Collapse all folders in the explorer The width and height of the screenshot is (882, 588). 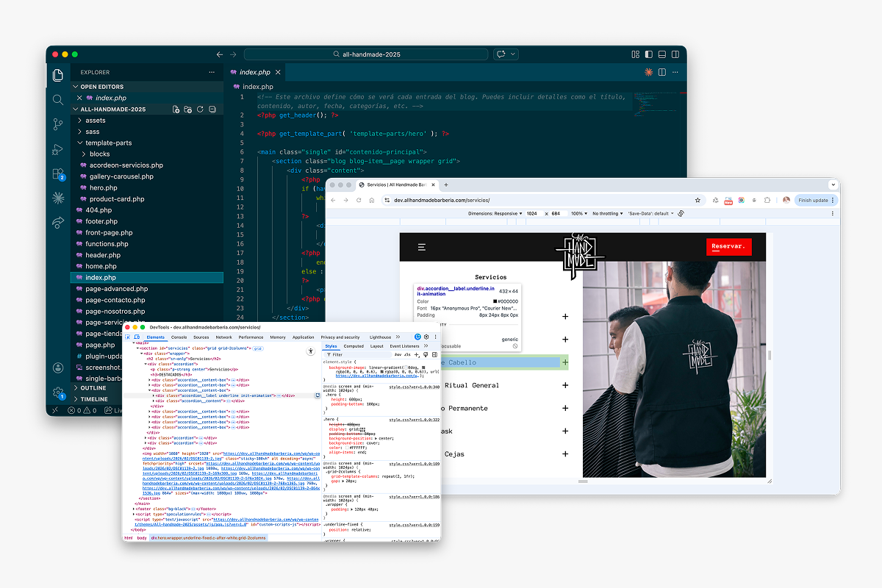coord(212,110)
